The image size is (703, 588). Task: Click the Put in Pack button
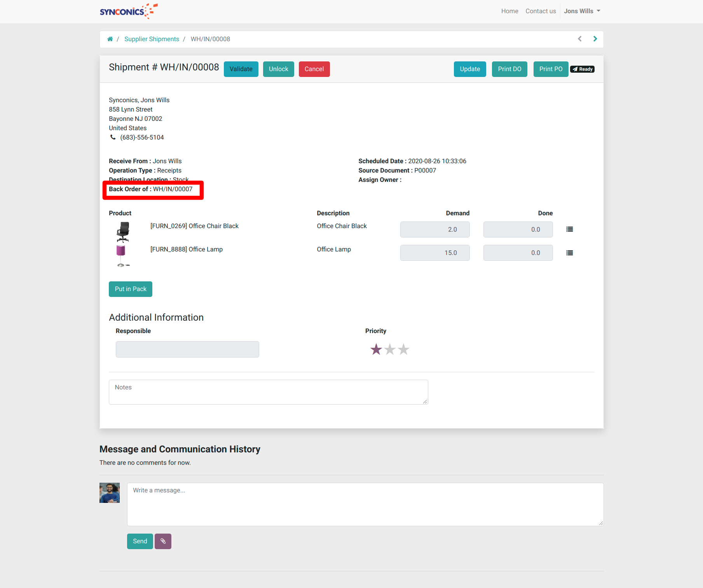(131, 289)
